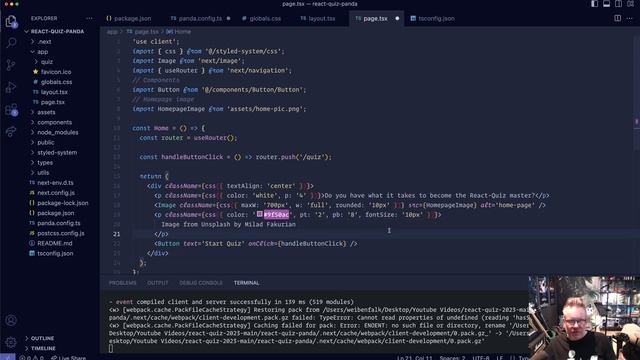
Task: Click UTF-8 encoding in status bar
Action: tap(480, 358)
